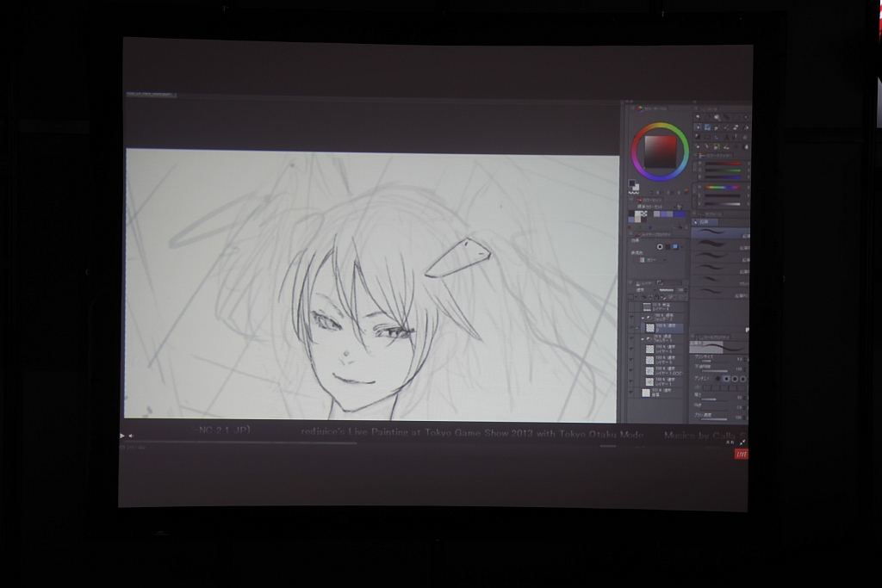The width and height of the screenshot is (882, 588).
Task: Switch to the レイヤー panel tab
Action: click(x=645, y=283)
